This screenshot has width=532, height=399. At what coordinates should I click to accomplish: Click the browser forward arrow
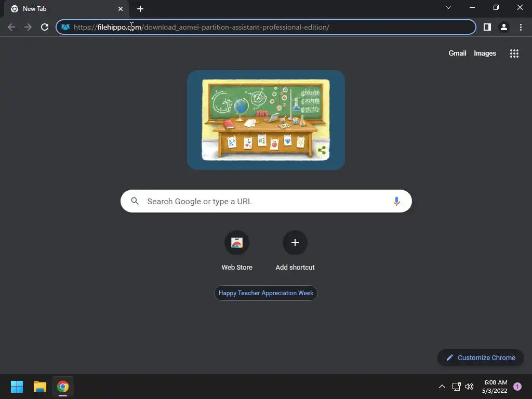[28, 27]
